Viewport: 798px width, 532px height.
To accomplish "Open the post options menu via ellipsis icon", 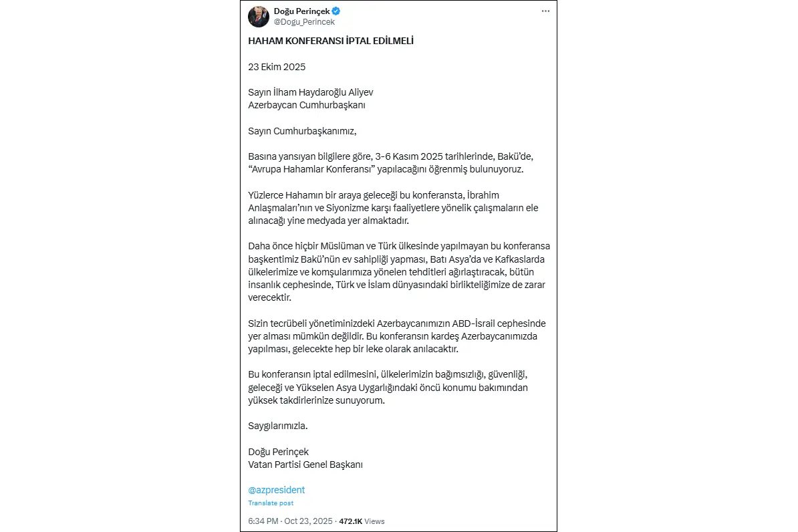I will 545,11.
